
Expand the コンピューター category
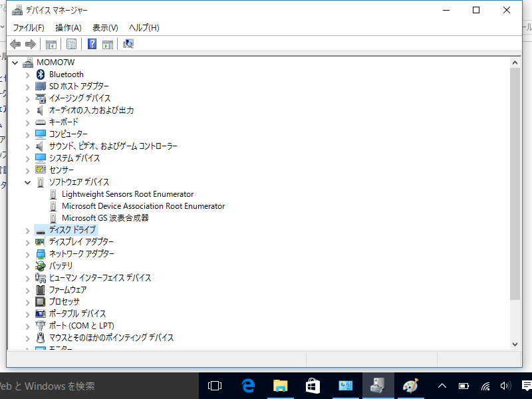(x=27, y=135)
